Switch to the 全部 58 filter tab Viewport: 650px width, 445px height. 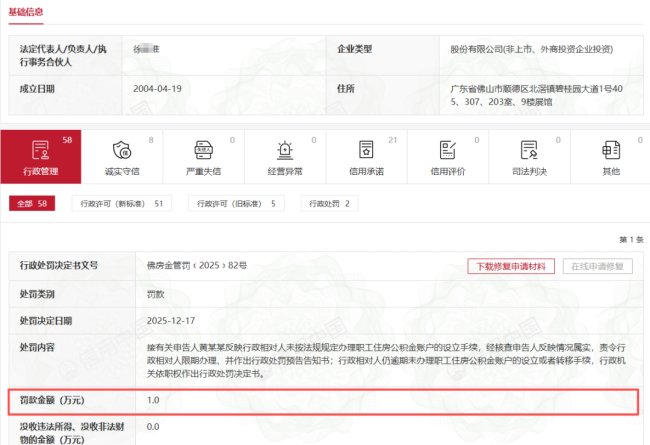31,204
